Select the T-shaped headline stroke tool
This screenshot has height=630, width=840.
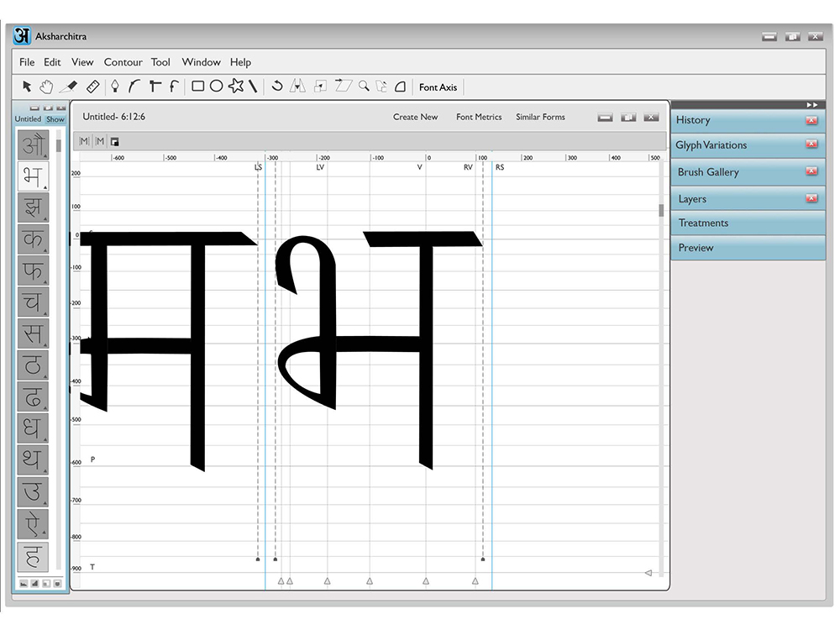155,87
